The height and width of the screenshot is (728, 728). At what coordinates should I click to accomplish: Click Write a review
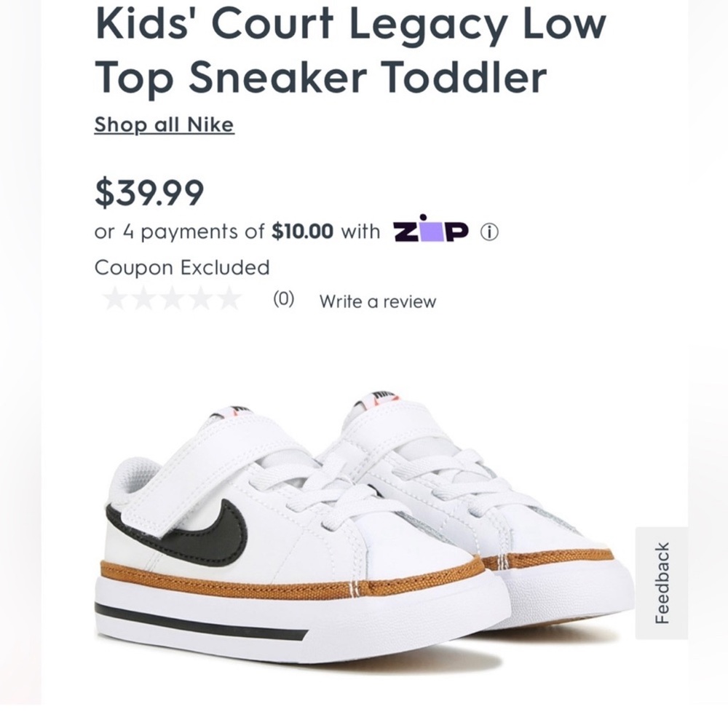376,300
